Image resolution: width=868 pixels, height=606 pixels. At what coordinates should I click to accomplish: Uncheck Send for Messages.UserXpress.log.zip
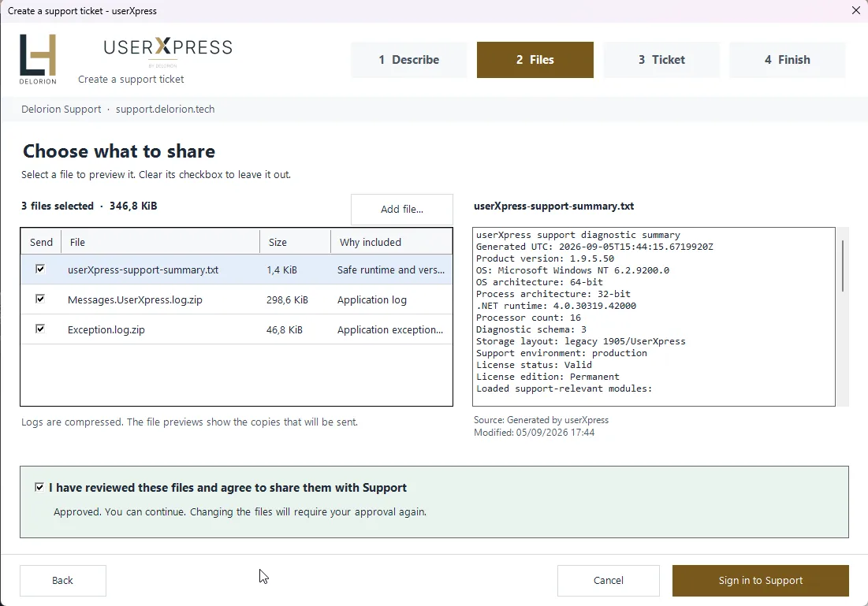click(40, 299)
